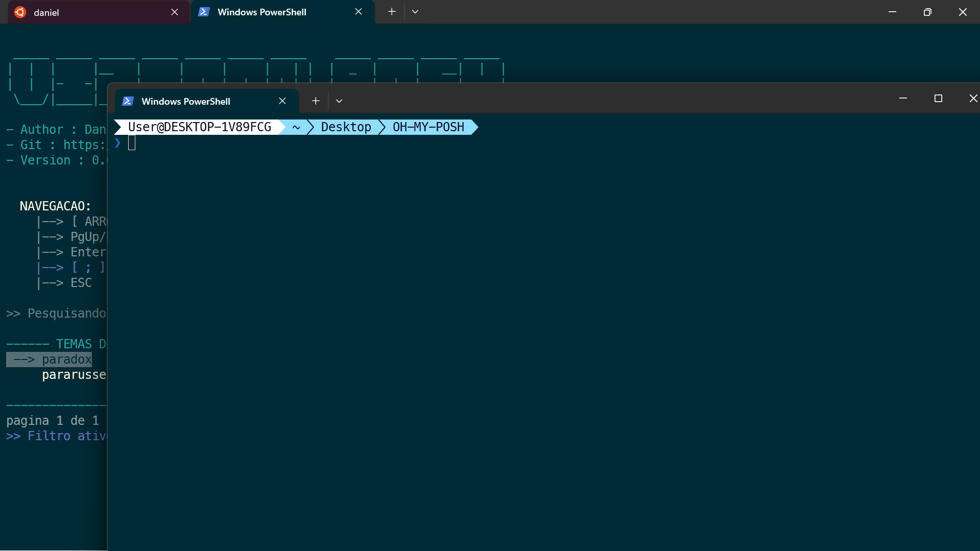Click the '- Git : https:' line
The width and height of the screenshot is (980, 551).
(x=56, y=145)
